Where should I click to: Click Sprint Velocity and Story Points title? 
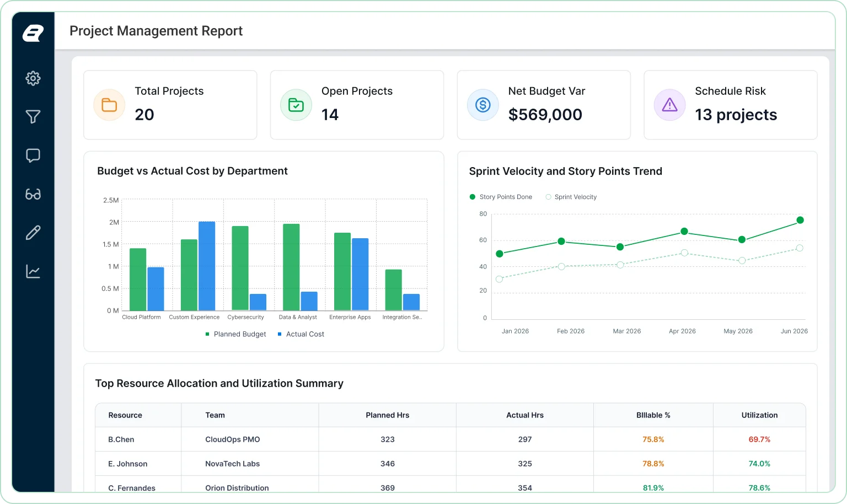pos(566,171)
